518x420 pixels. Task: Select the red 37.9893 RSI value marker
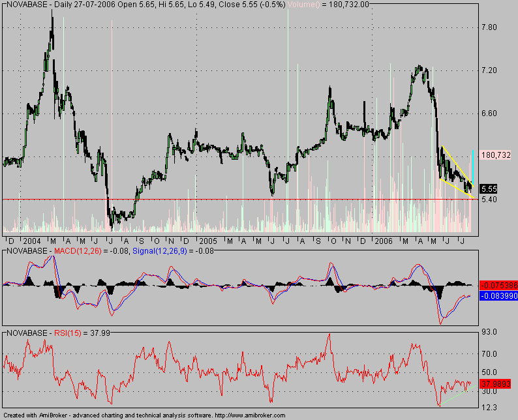496,384
